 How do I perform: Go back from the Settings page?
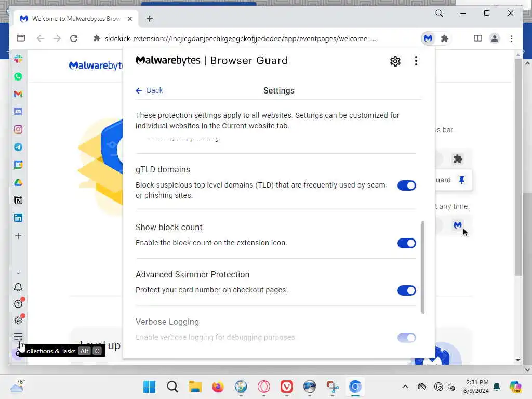pos(149,90)
